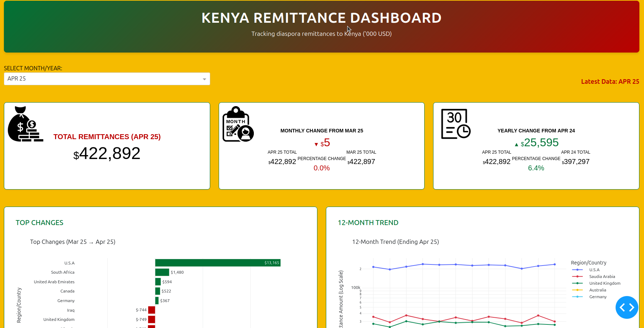Click the large $422,892 total remittances value

pos(107,154)
